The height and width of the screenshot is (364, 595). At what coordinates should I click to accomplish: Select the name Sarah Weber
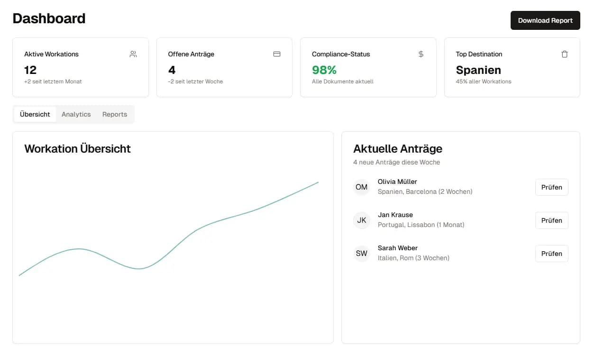(x=398, y=248)
